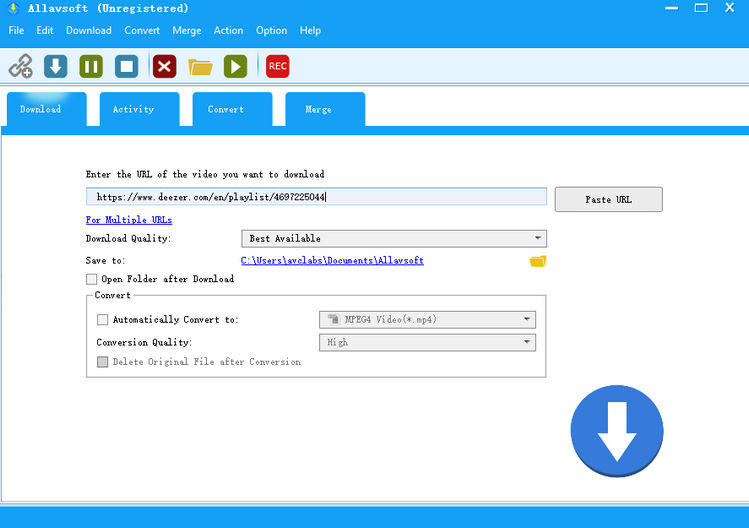Delete the task with the red X icon
The image size is (749, 528).
(x=165, y=66)
